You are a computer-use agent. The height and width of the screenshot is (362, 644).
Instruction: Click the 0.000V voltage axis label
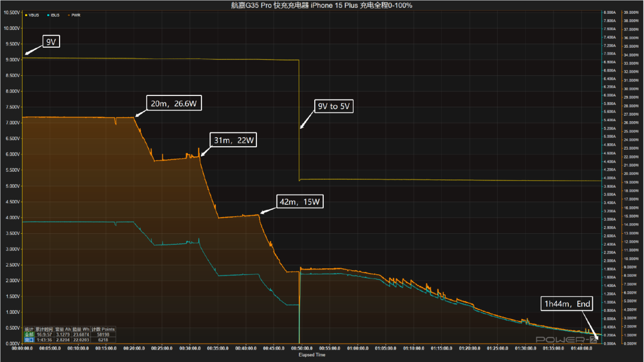click(x=13, y=344)
